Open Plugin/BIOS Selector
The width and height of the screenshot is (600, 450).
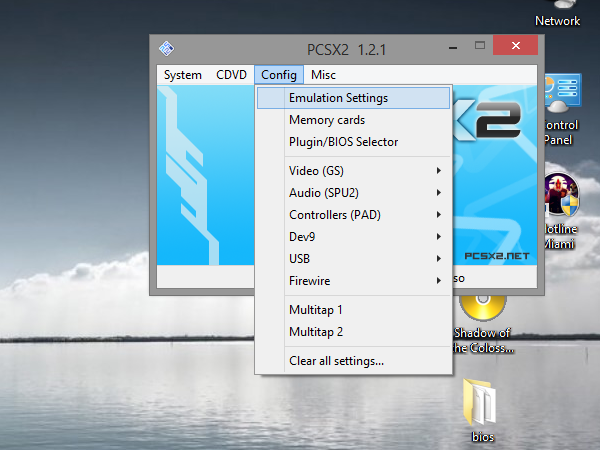353,142
